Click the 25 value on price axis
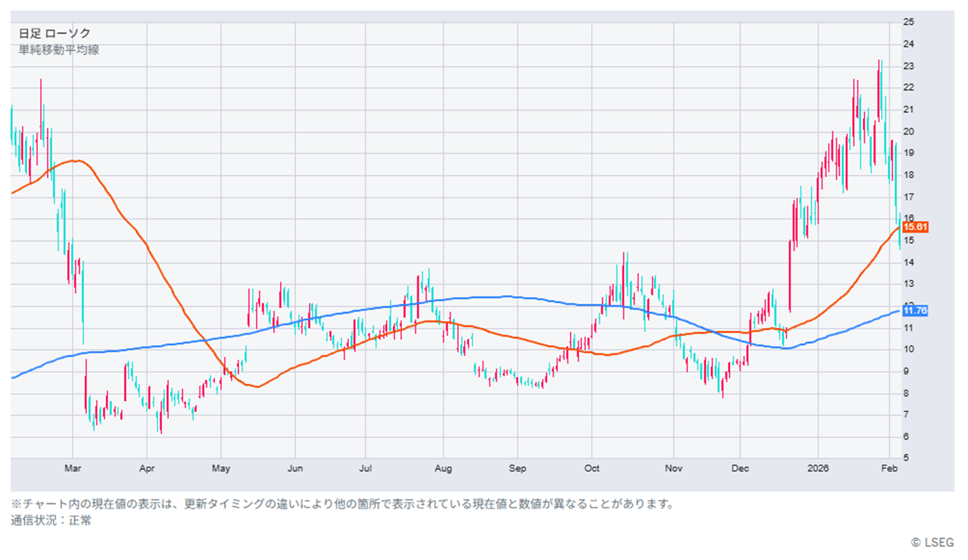Screen dimensions: 968x560 [908, 22]
